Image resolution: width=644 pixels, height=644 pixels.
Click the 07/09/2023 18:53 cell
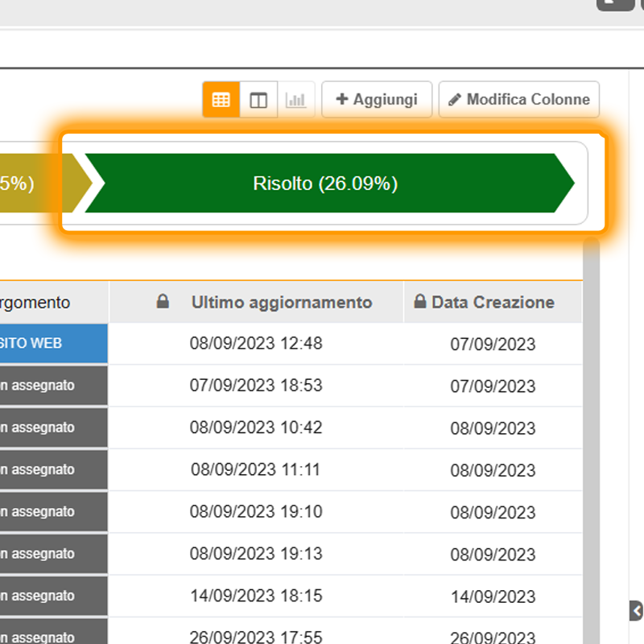256,386
